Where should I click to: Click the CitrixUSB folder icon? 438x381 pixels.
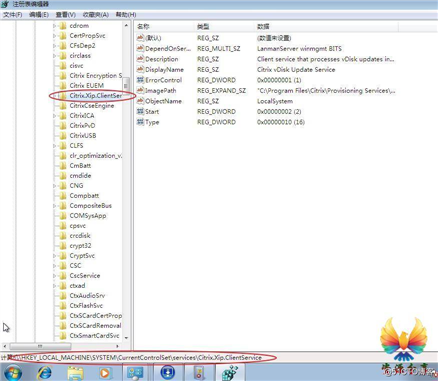[x=63, y=136]
